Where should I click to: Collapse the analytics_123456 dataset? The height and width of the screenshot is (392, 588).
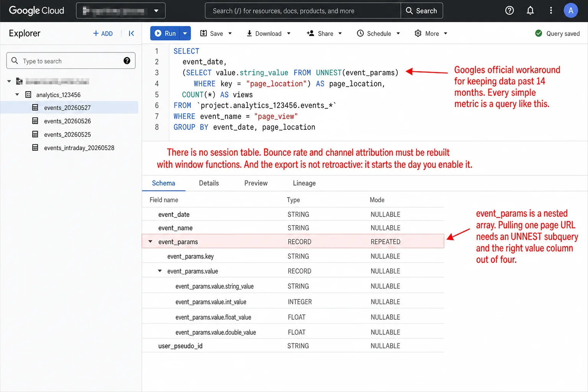17,94
